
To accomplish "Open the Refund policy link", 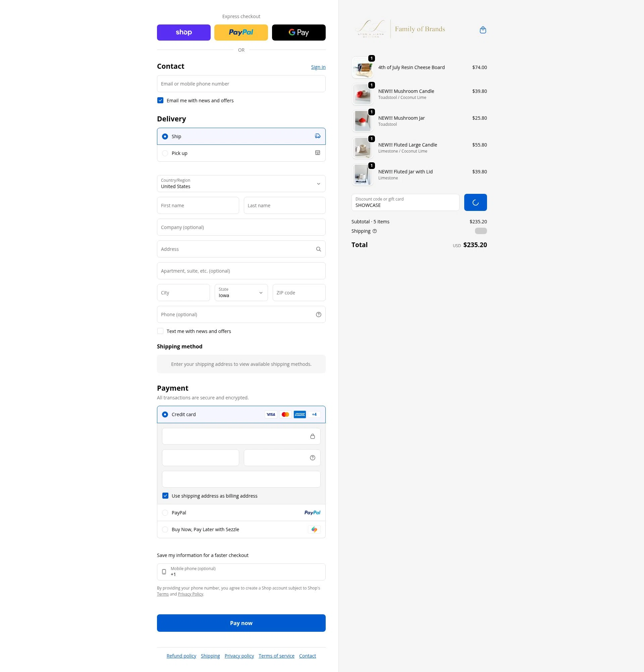I will [x=181, y=656].
